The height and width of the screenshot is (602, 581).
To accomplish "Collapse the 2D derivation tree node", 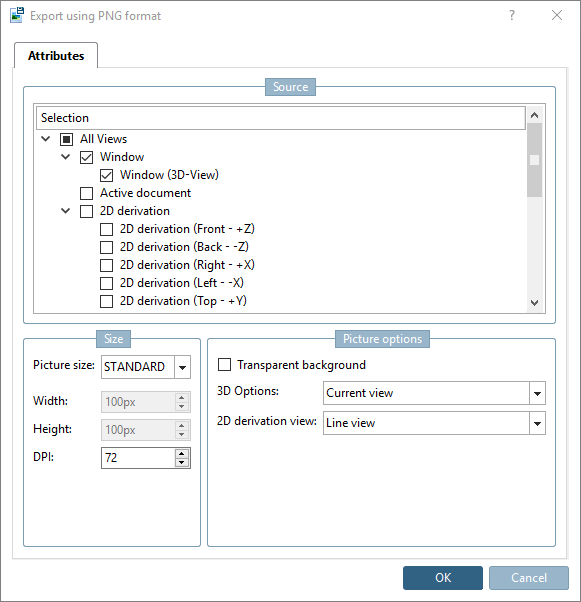I will (66, 211).
